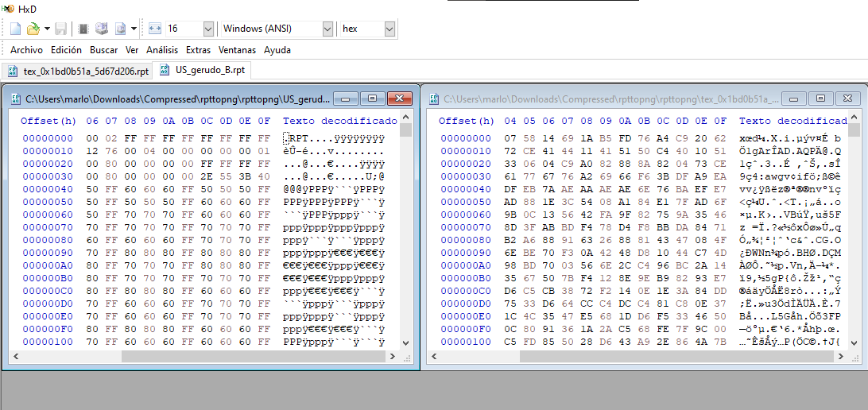
Task: Click the HxD application title icon
Action: click(x=8, y=10)
